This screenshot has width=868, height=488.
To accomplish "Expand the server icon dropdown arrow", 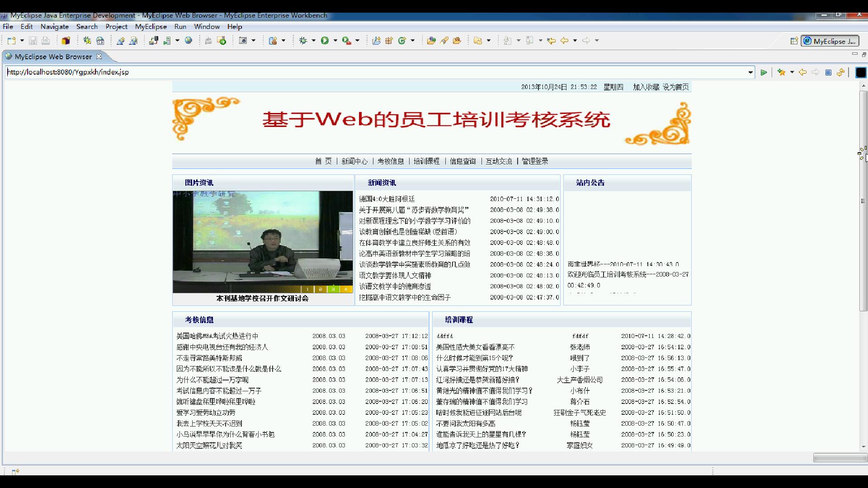I will coord(177,41).
